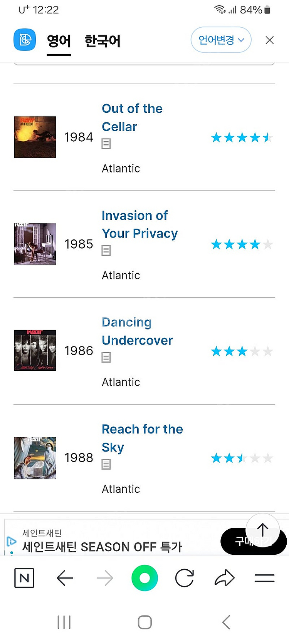Open the Dancing Undercover album link
The height and width of the screenshot is (644, 289).
pyautogui.click(x=137, y=331)
